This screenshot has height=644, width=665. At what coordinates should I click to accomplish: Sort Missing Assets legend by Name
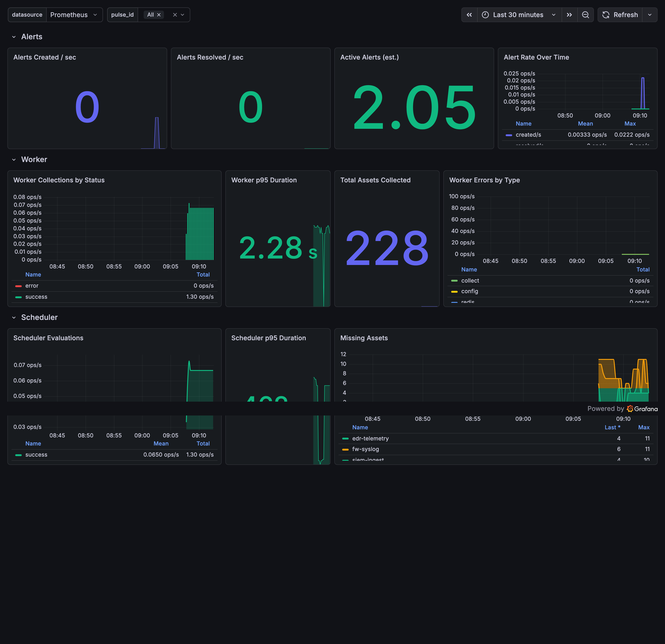(360, 428)
